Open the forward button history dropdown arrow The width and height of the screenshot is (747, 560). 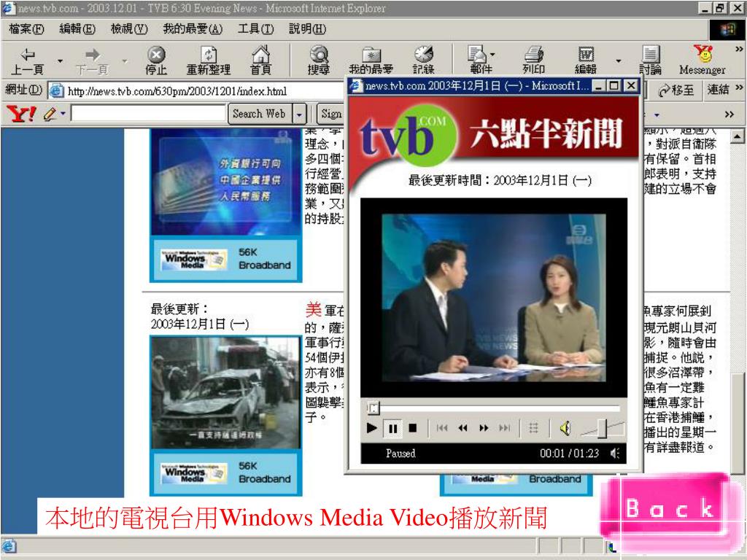pos(125,61)
